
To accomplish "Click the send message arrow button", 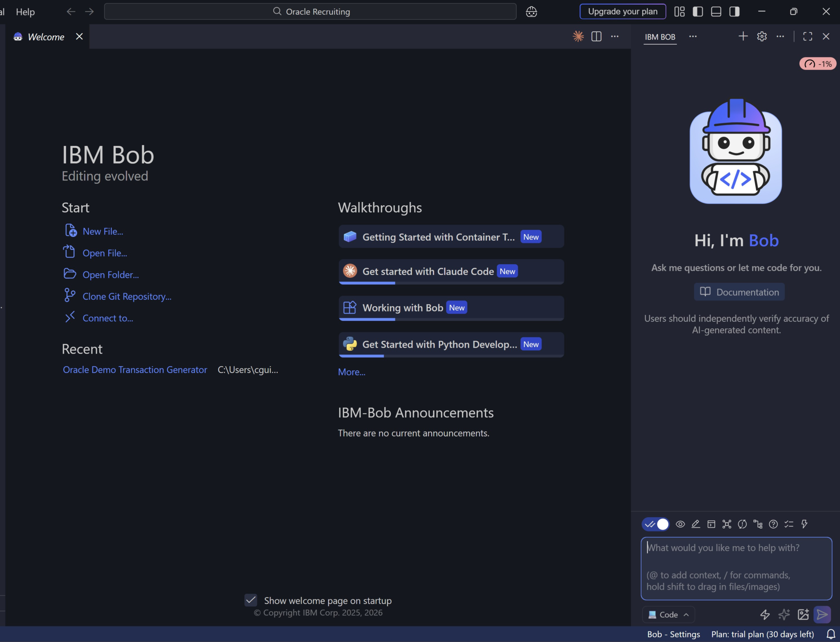I will pos(822,615).
